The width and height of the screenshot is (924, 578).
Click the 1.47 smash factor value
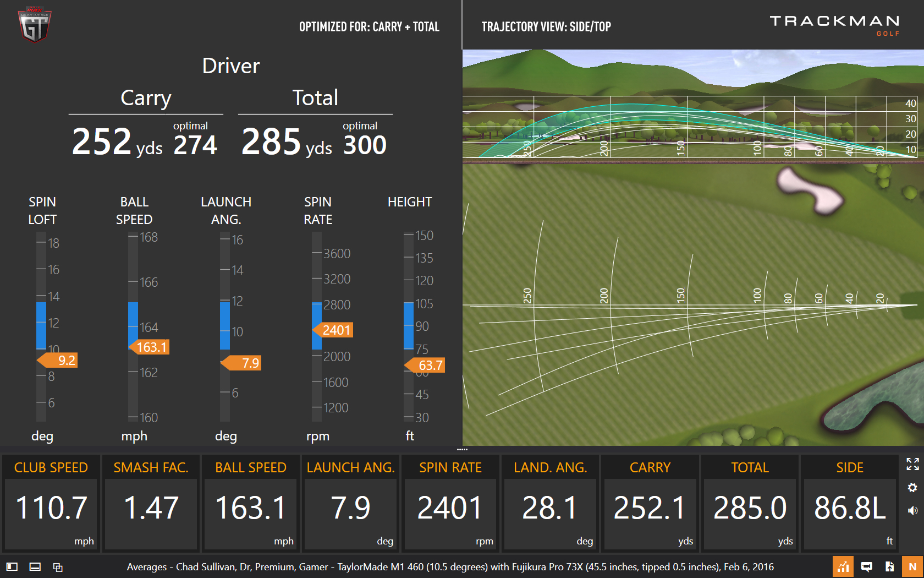point(151,508)
